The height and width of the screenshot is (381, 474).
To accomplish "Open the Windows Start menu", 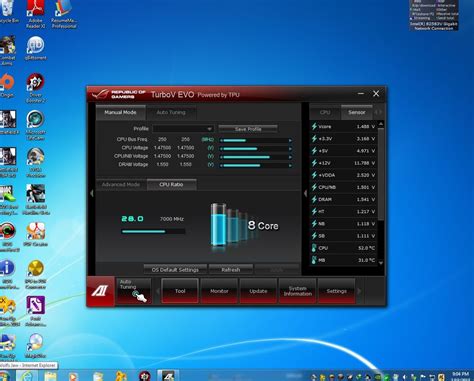I will click(x=6, y=376).
